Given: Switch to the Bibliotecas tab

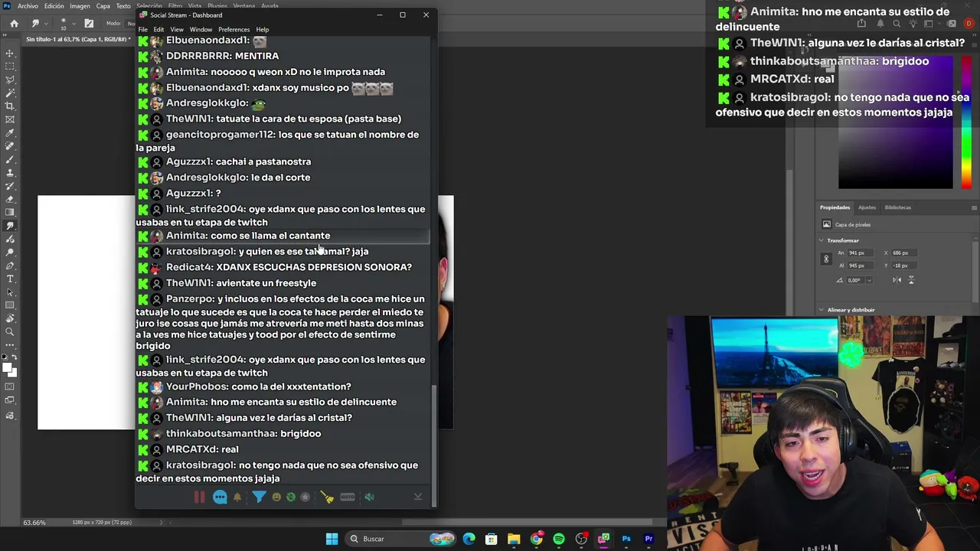Looking at the screenshot, I should (x=898, y=207).
